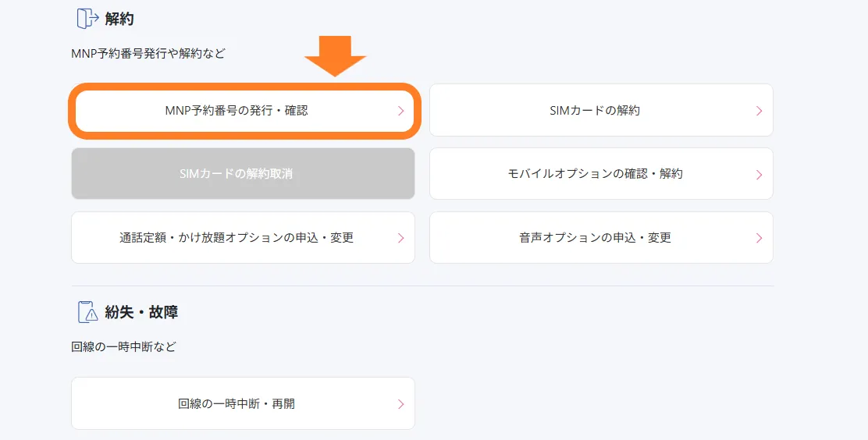
Task: Click the door-exit icon beside 解約 heading
Action: click(x=87, y=19)
